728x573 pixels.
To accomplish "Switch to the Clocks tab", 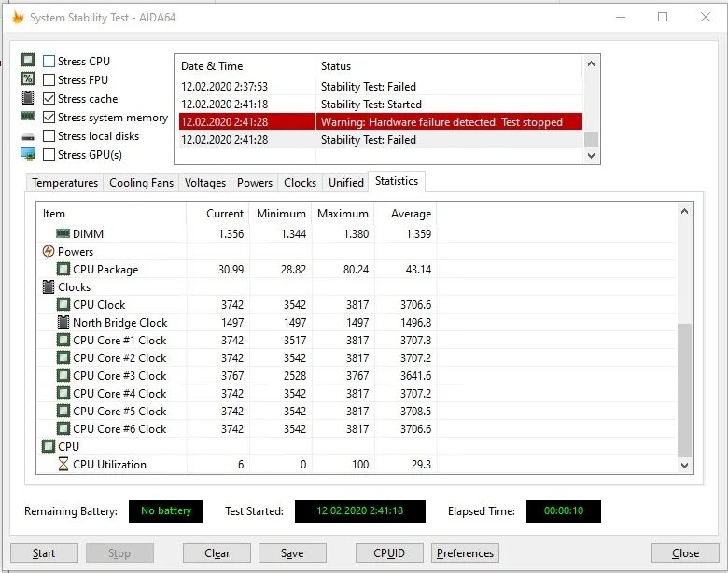I will [300, 183].
